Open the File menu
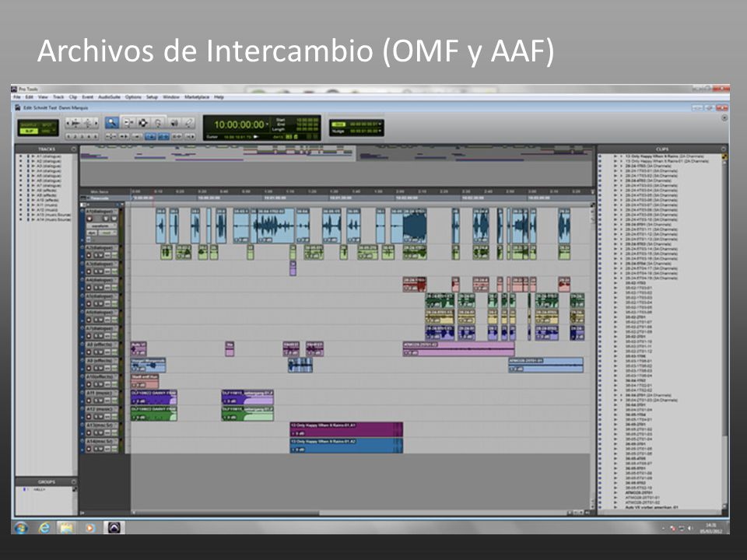The height and width of the screenshot is (560, 747). [17, 97]
